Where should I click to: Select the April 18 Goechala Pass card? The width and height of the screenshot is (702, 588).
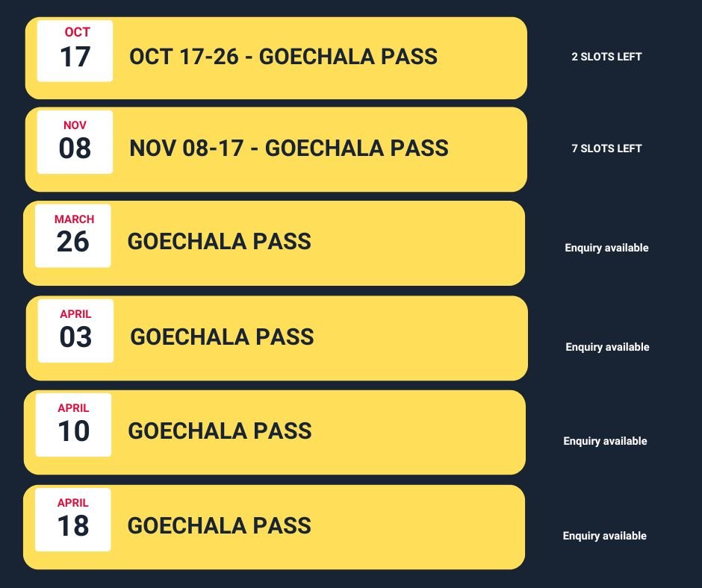click(274, 527)
